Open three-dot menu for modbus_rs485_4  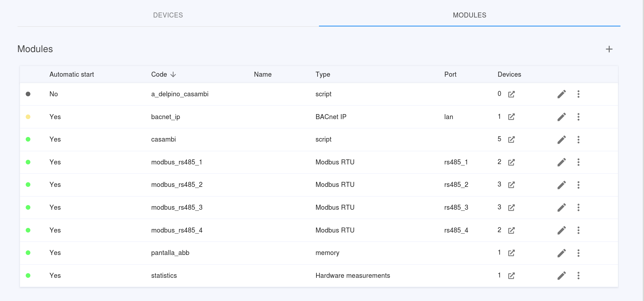tap(578, 230)
